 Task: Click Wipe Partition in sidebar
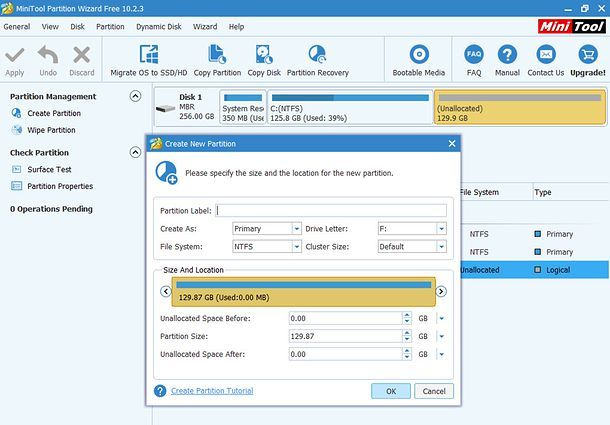click(x=51, y=130)
